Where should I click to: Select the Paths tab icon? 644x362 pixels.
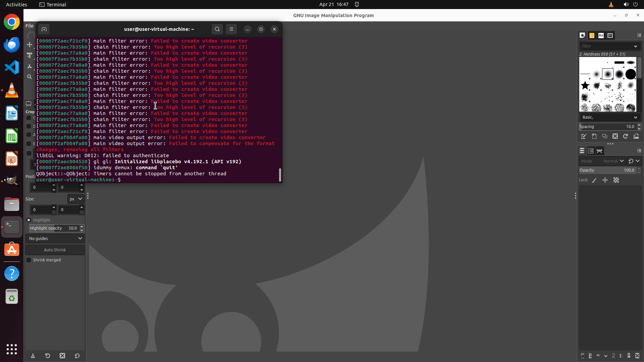pyautogui.click(x=599, y=151)
